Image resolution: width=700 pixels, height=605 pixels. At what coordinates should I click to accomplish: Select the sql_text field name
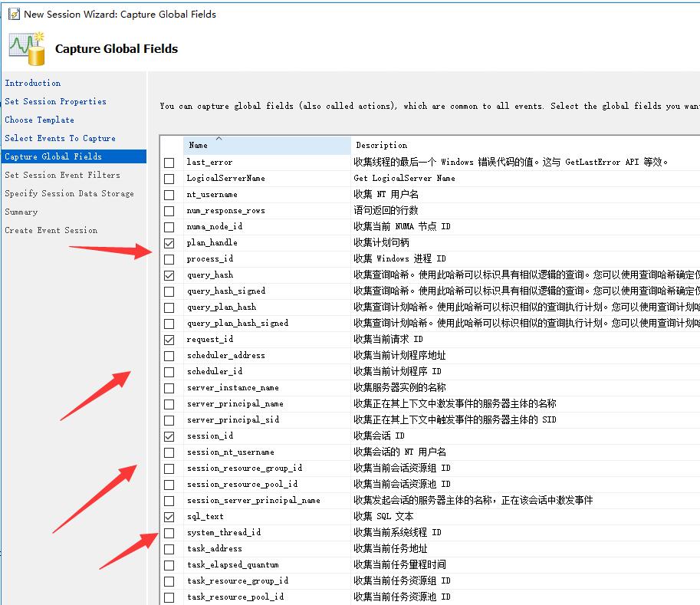(205, 517)
